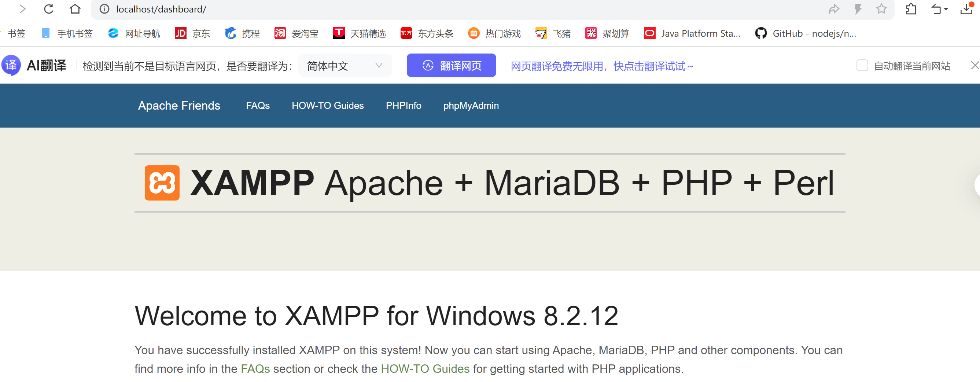Enable 自动翻译当前网站 checkbox
This screenshot has width=980, height=382.
tap(862, 66)
